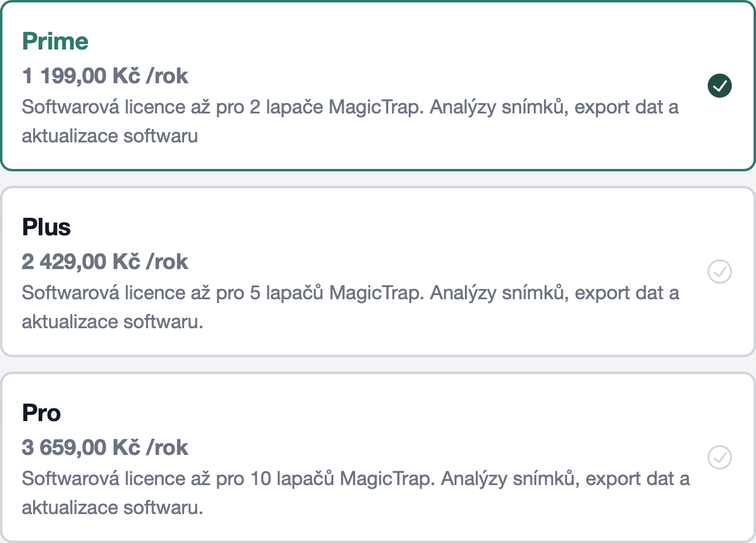
Task: Select the Pro plan checkmark circle
Action: click(x=720, y=457)
